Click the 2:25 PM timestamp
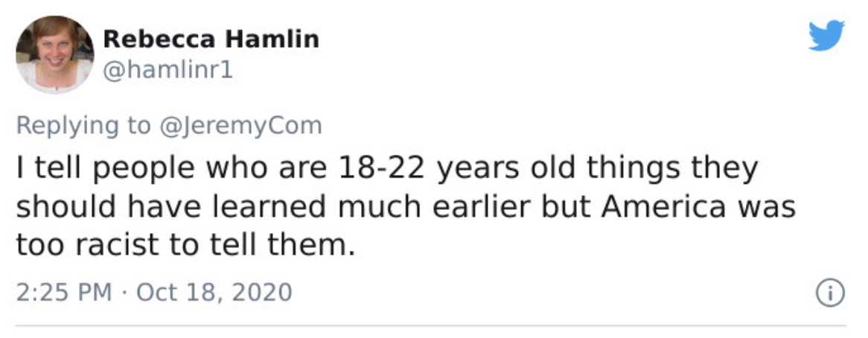This screenshot has width=868, height=338. click(x=64, y=292)
